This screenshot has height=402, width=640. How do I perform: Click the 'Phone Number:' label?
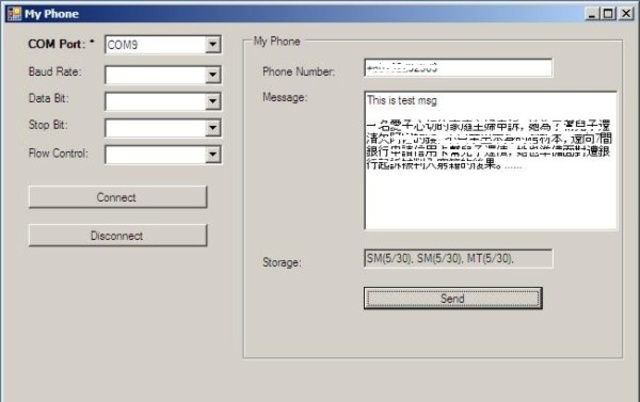pos(299,71)
